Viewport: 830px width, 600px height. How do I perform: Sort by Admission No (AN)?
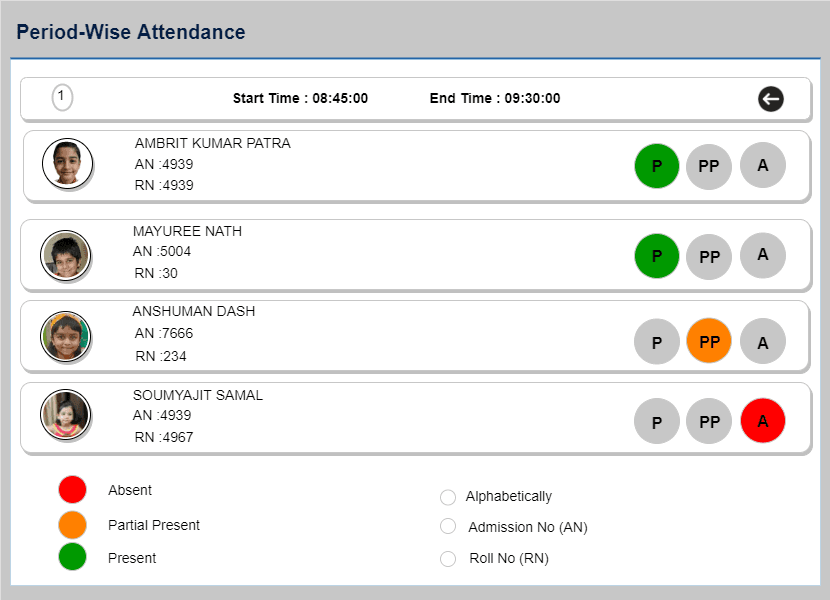[448, 526]
